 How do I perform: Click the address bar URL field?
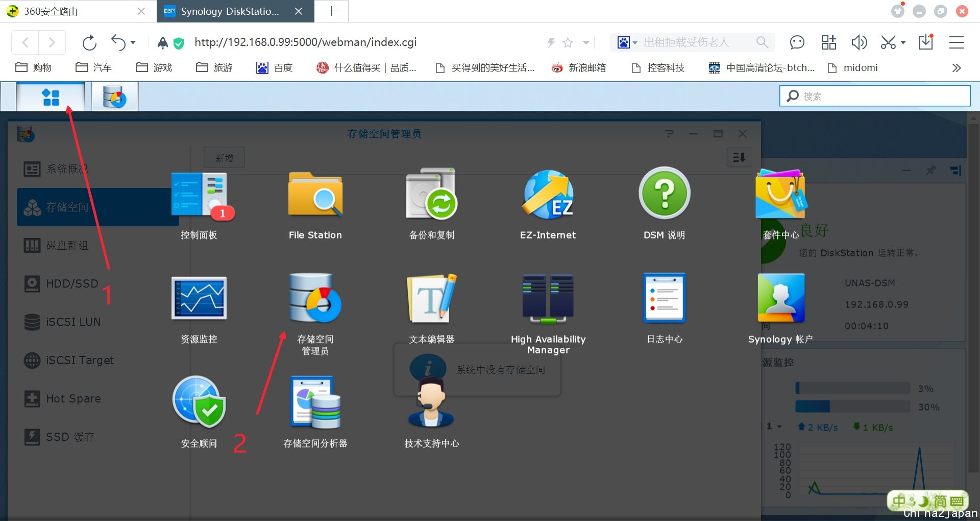305,42
